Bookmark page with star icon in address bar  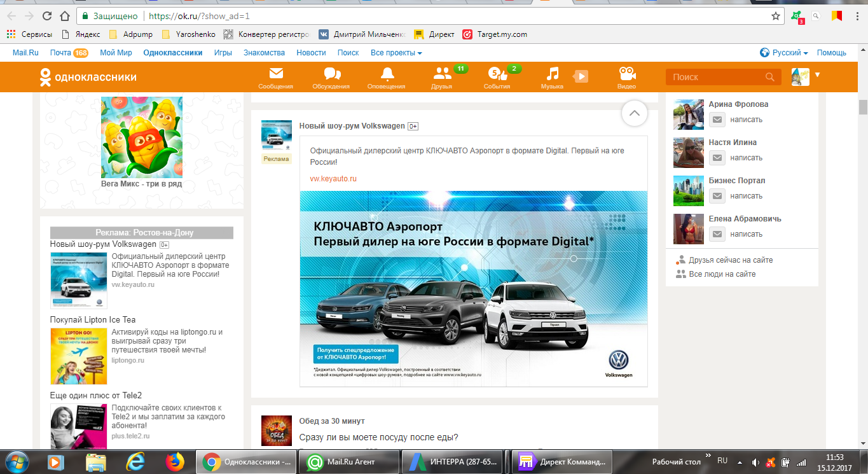775,16
